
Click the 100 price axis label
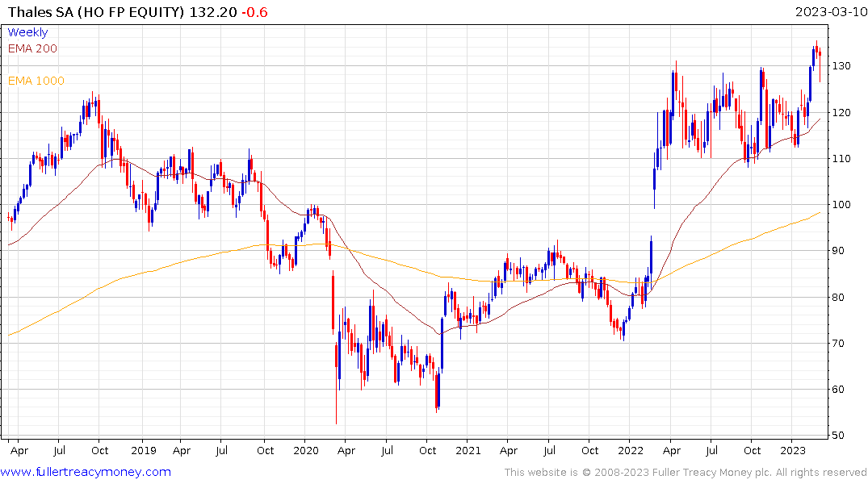[x=841, y=205]
